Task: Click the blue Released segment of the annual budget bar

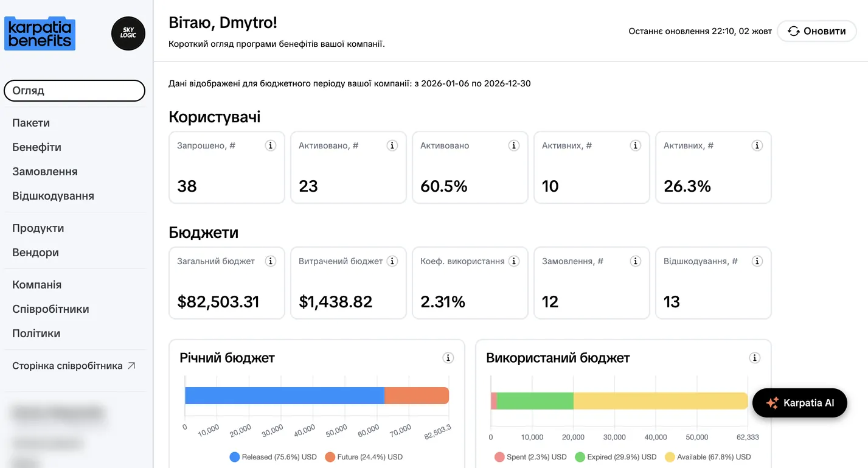Action: click(x=285, y=396)
